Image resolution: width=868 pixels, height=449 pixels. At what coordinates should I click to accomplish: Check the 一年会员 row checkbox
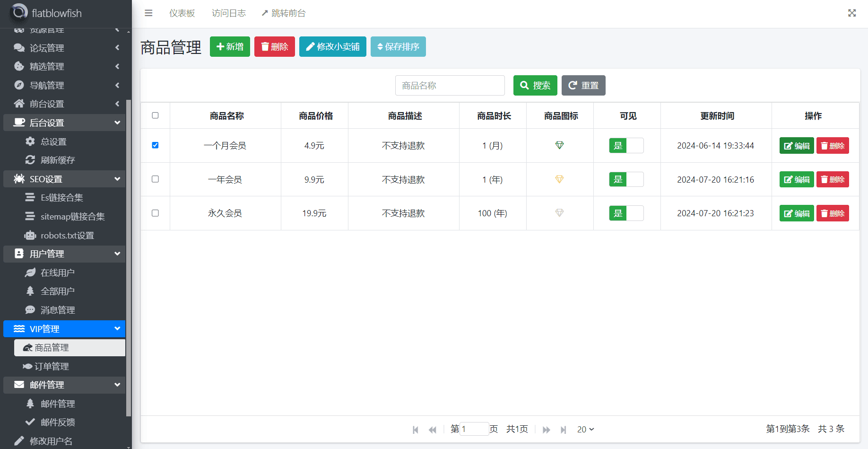[x=155, y=179]
